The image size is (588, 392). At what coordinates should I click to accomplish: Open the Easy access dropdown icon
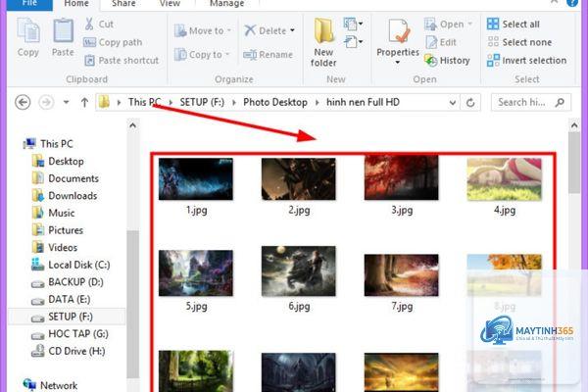(353, 41)
